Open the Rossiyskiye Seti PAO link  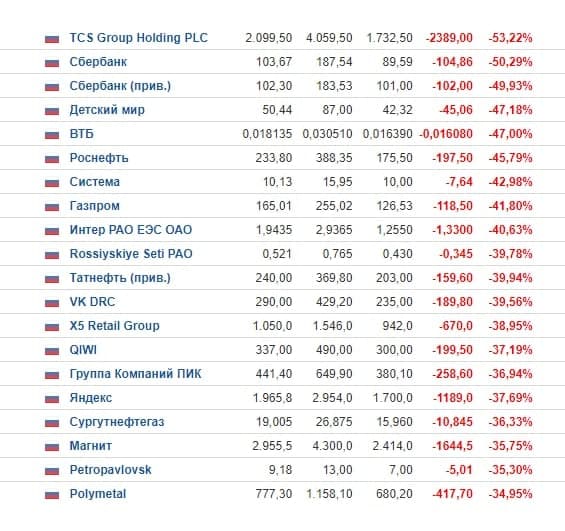[131, 254]
